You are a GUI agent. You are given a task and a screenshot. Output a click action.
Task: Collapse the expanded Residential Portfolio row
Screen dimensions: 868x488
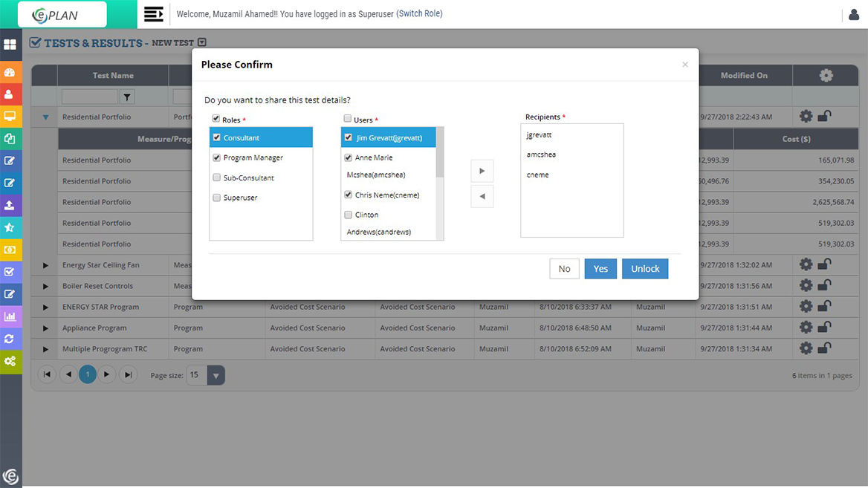(x=44, y=117)
